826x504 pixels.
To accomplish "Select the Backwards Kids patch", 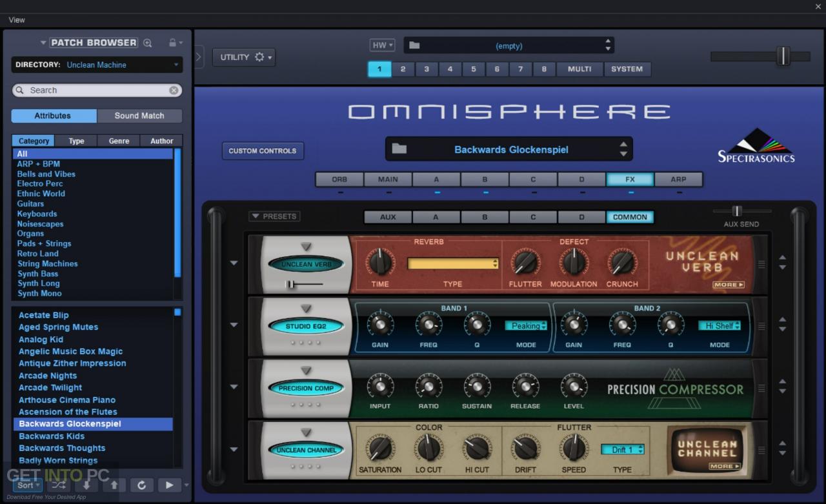I will click(52, 436).
